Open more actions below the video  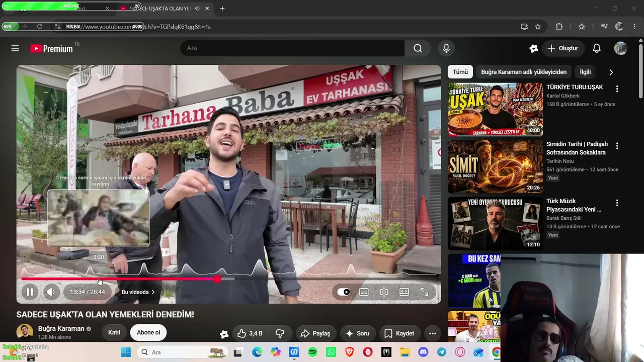click(432, 333)
